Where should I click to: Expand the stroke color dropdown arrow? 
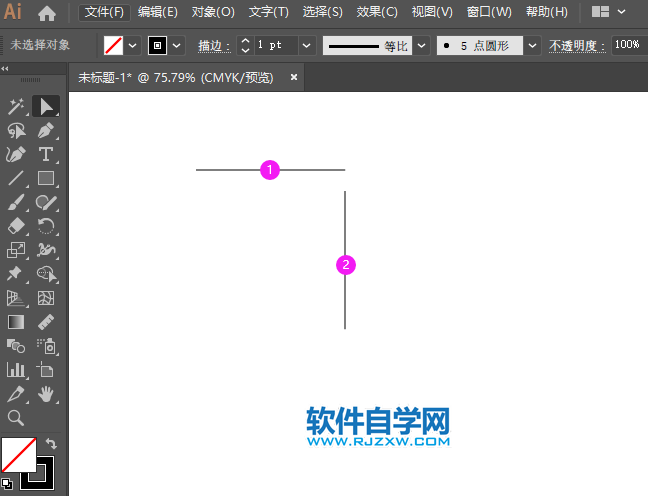click(x=176, y=45)
